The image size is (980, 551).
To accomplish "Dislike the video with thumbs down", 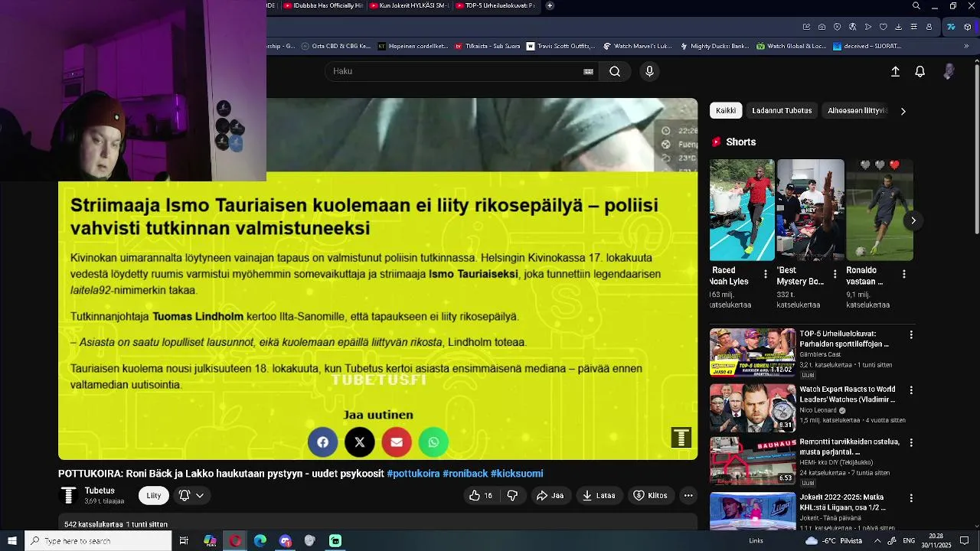I will (x=512, y=495).
